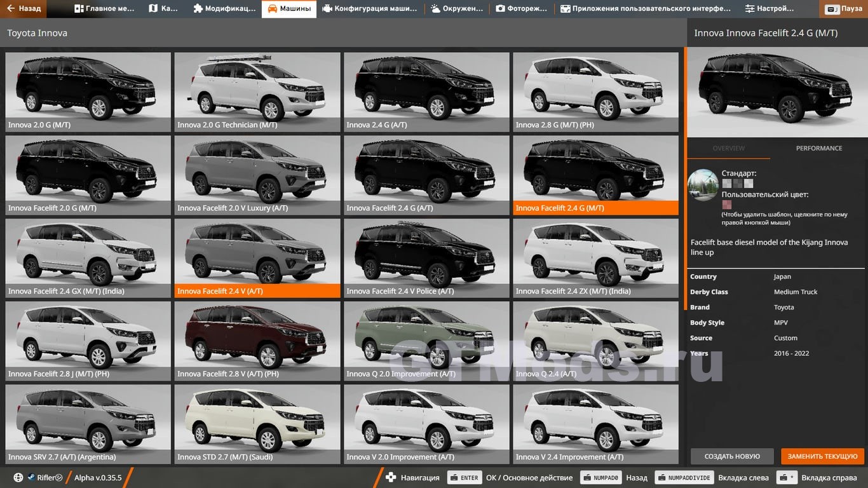The width and height of the screenshot is (868, 488).
Task: Pick the light gray Стандарт color swatch
Action: (727, 184)
